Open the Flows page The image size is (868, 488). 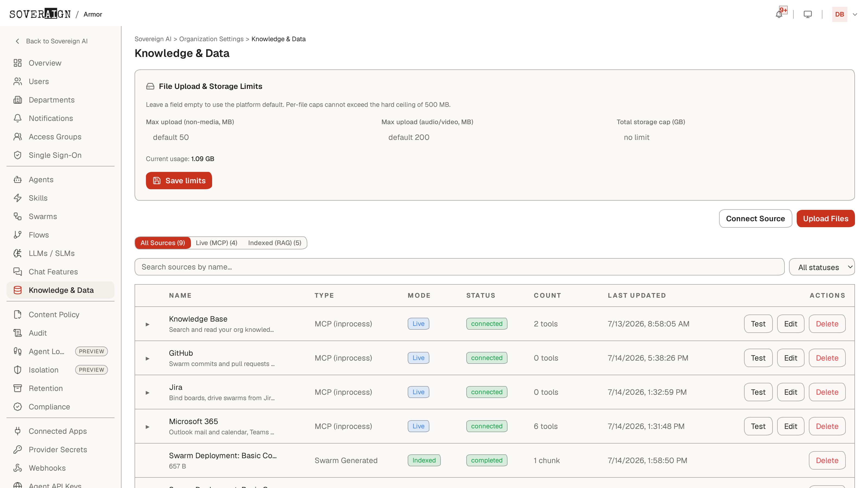(x=60, y=235)
